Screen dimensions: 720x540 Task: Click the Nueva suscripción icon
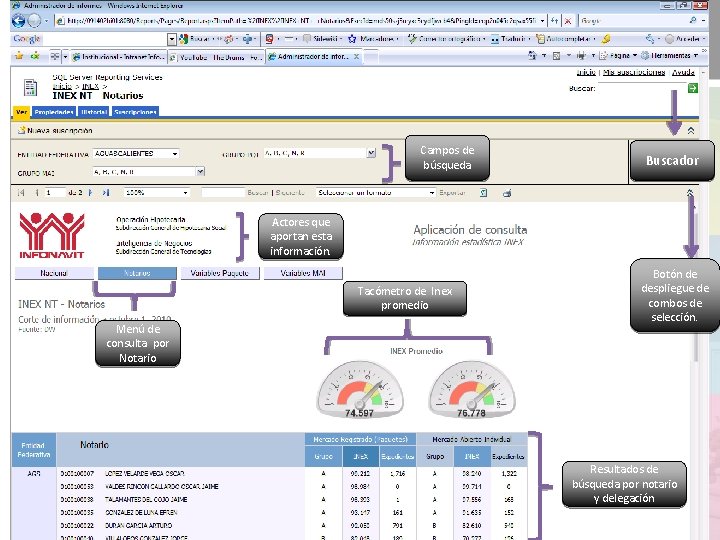[21, 130]
